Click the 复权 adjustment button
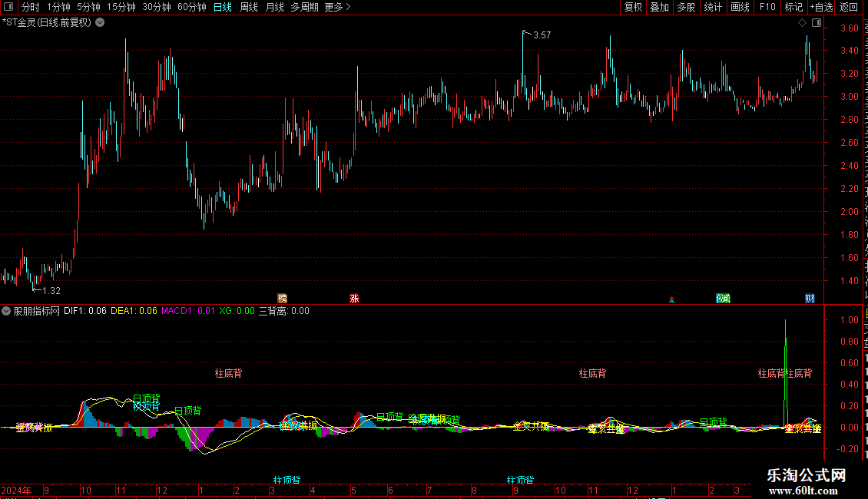 tap(633, 7)
